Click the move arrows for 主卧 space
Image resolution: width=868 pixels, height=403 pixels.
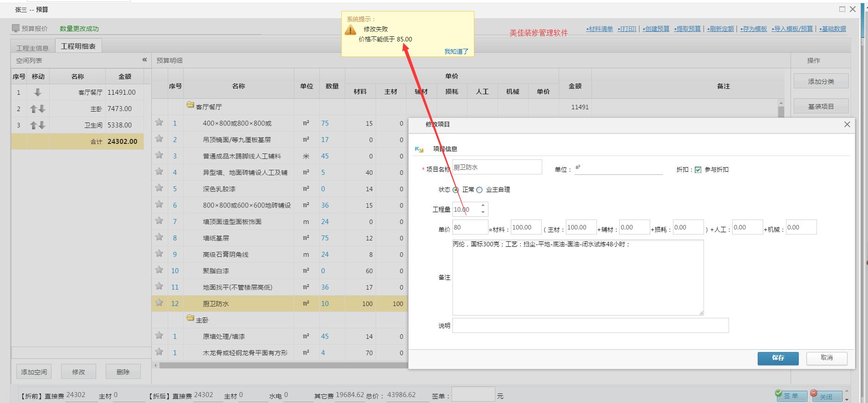(x=38, y=109)
